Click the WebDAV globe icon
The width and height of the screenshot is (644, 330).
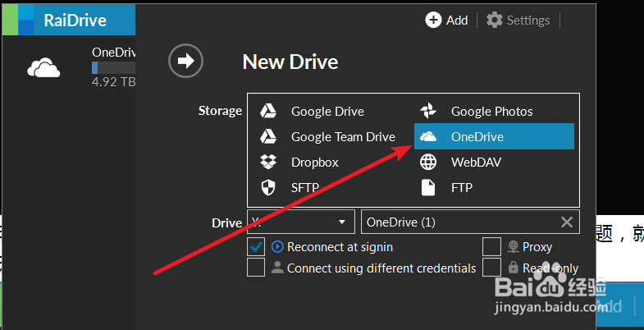[x=428, y=163]
